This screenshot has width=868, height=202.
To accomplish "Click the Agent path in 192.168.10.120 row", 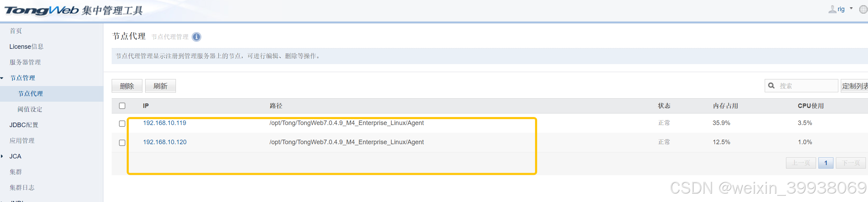I will 347,142.
